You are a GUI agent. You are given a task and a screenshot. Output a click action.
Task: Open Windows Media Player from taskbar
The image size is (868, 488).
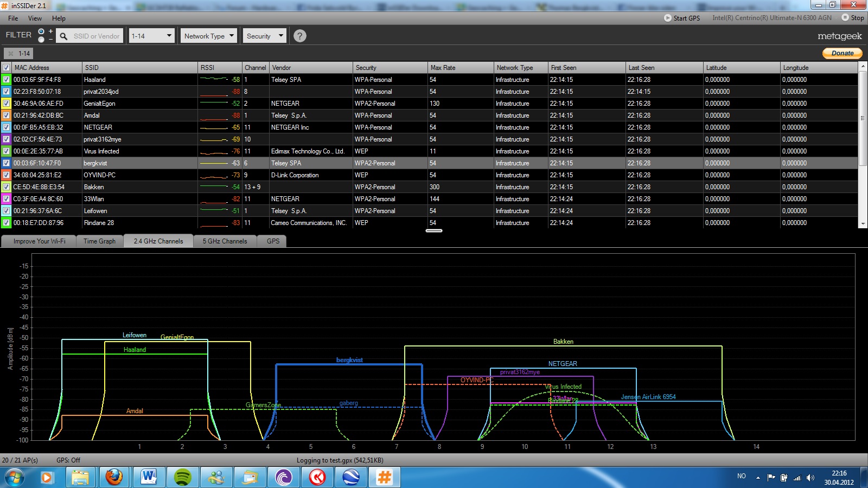(47, 478)
